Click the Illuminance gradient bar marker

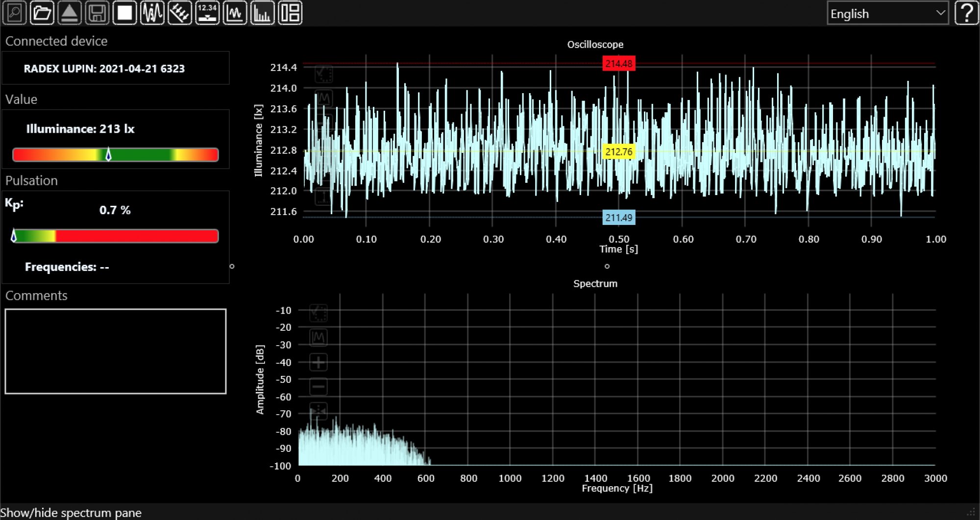pos(109,155)
